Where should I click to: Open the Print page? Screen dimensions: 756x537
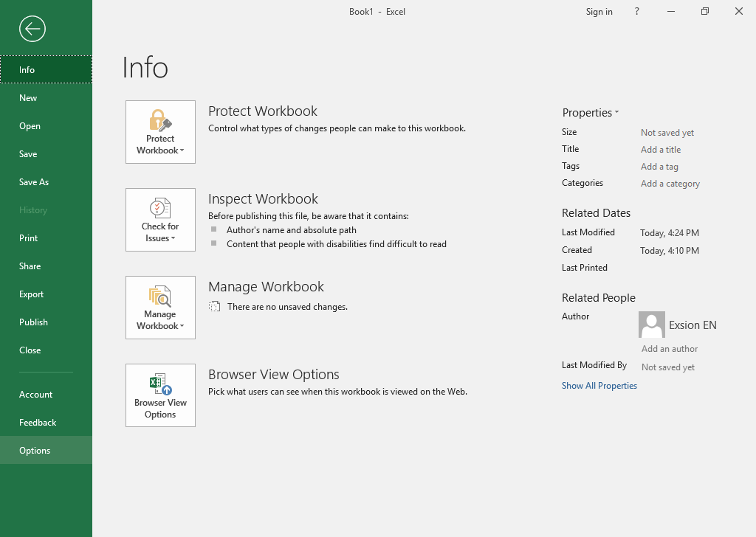tap(46, 238)
